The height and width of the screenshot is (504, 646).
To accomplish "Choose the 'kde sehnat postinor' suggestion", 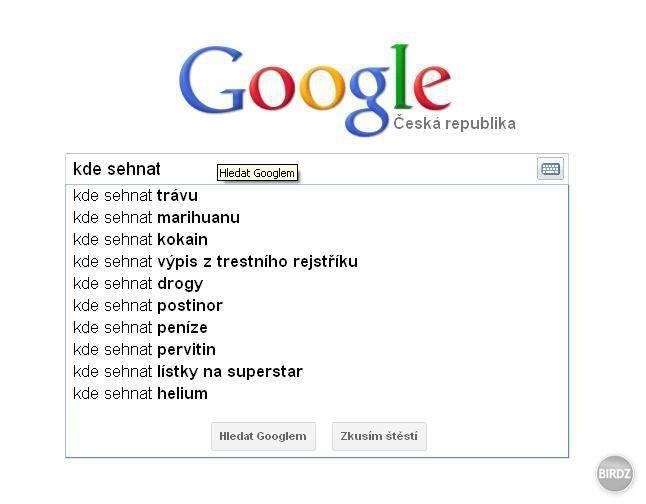I will pyautogui.click(x=317, y=305).
